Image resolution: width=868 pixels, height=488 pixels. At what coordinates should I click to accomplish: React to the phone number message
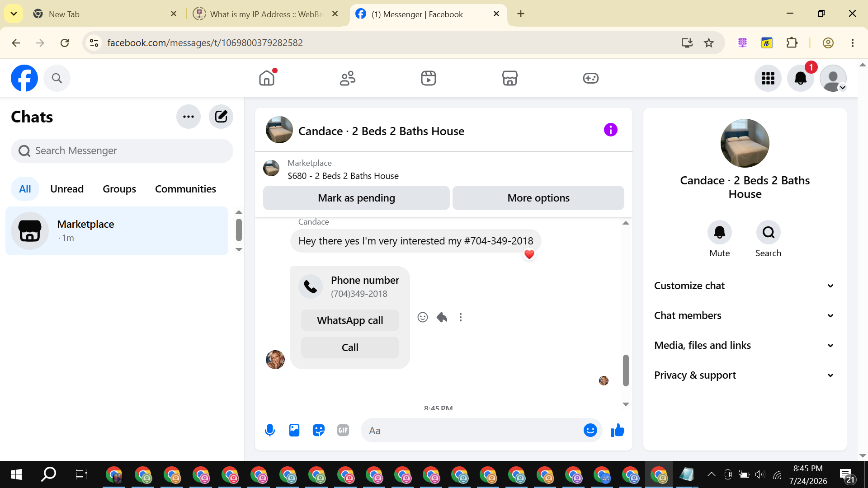[423, 317]
